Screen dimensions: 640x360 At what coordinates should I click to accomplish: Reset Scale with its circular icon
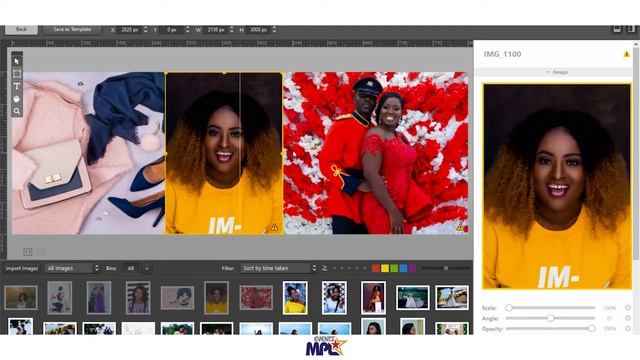[628, 308]
